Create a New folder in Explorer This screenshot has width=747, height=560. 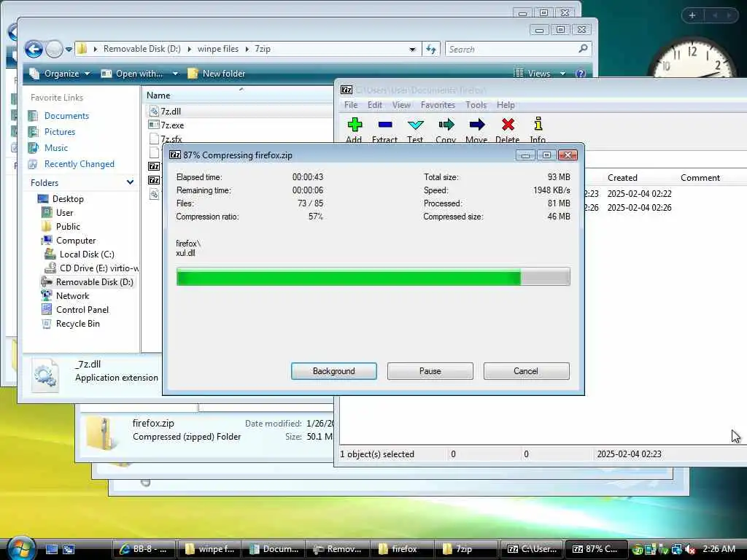point(217,74)
